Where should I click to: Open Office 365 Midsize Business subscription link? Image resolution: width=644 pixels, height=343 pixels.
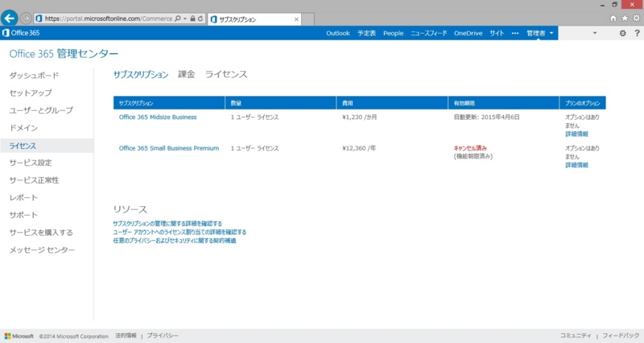158,117
